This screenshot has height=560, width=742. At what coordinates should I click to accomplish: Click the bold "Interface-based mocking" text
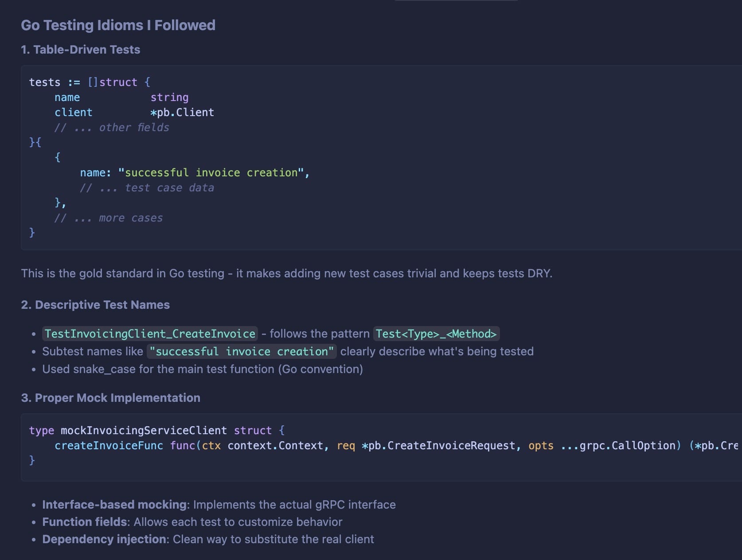coord(114,505)
